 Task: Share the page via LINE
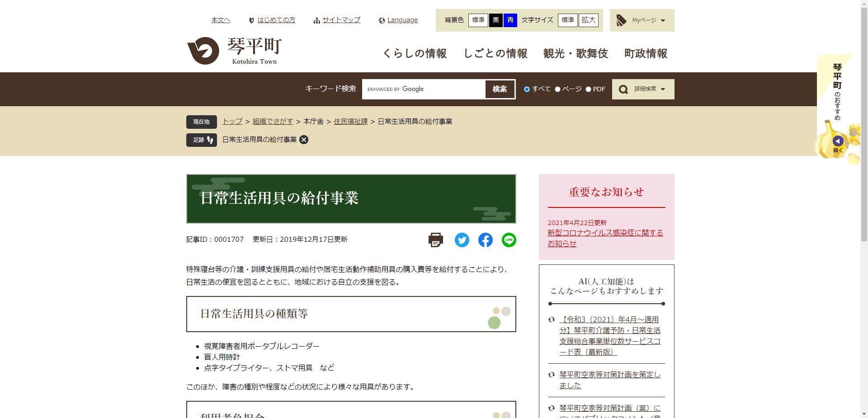tap(509, 240)
